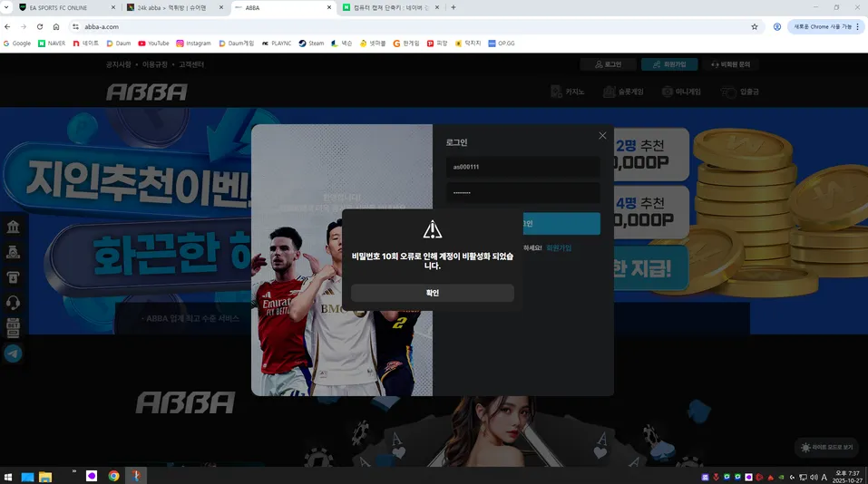Click the headset support icon in the left sidebar
Image resolution: width=868 pixels, height=484 pixels.
click(x=13, y=303)
